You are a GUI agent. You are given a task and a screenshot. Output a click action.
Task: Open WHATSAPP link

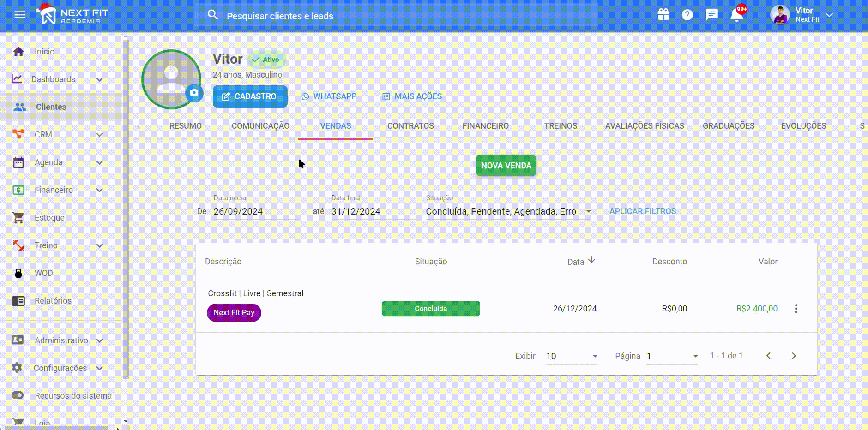pyautogui.click(x=329, y=96)
